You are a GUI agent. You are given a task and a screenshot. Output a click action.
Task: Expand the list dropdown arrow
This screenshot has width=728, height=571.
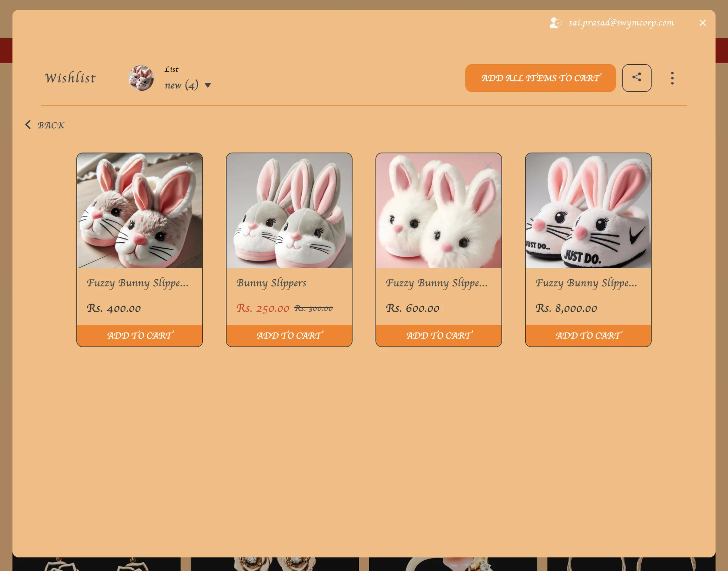(x=208, y=85)
